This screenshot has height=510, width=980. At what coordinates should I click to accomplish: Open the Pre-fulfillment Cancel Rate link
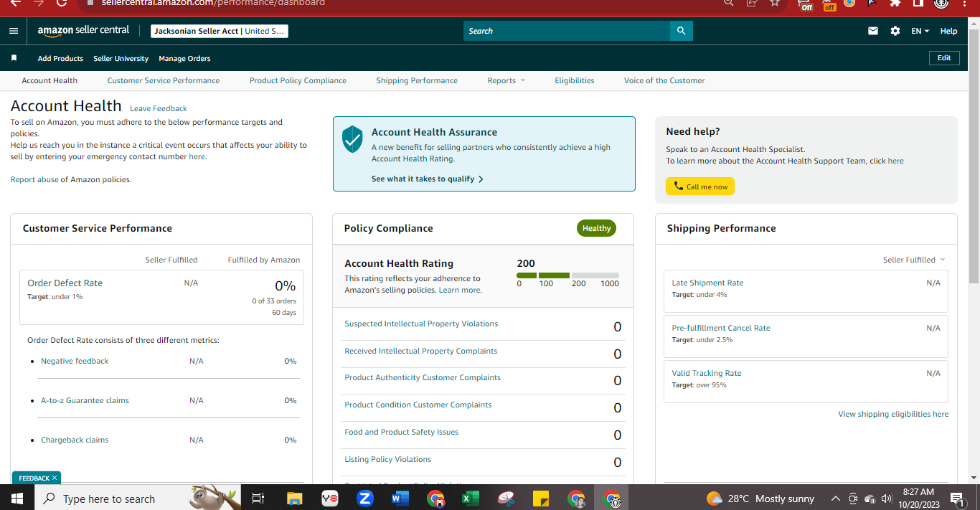pyautogui.click(x=721, y=328)
